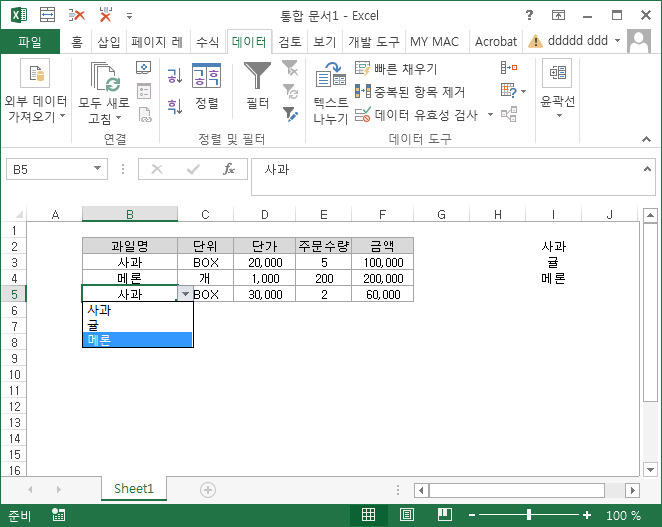This screenshot has height=527, width=662.
Task: Open the Connections icon in Connections group
Action: 144,68
